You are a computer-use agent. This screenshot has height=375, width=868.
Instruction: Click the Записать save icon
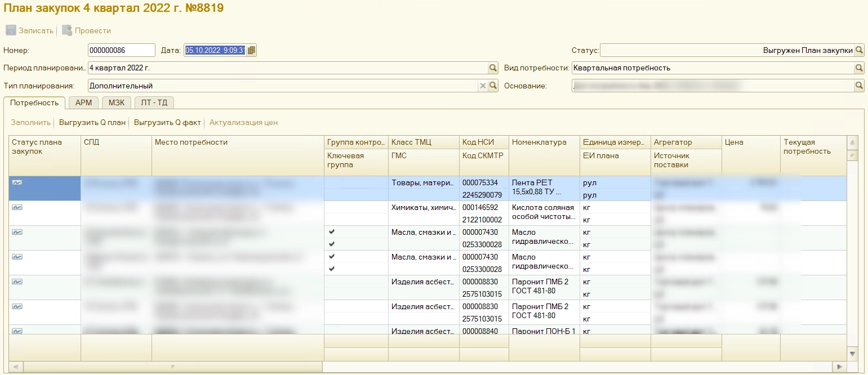(x=11, y=30)
